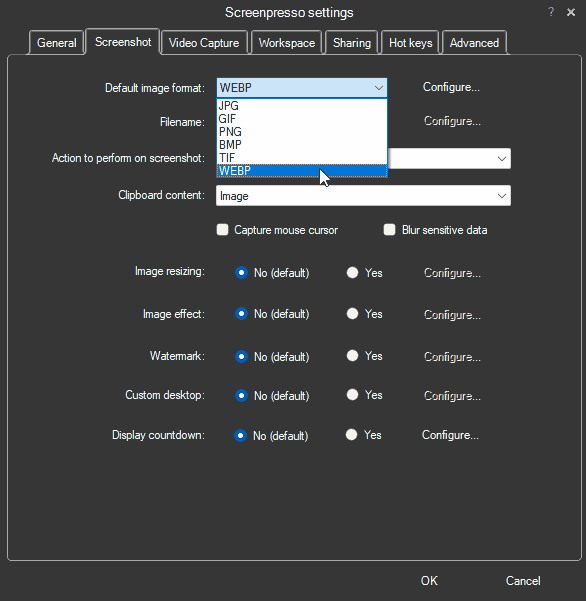
Task: Open Action to perform on screenshot dropdown
Action: point(502,158)
